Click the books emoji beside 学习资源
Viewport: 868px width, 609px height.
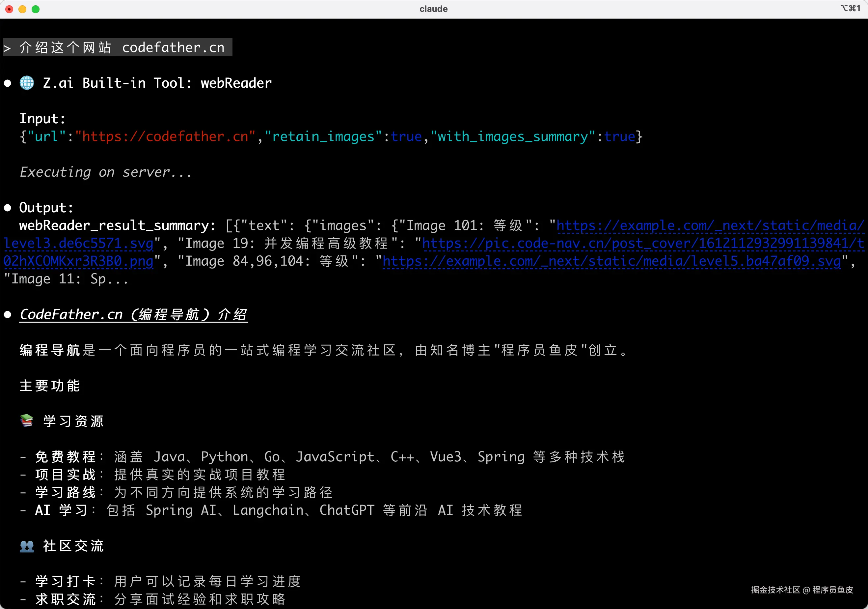26,420
